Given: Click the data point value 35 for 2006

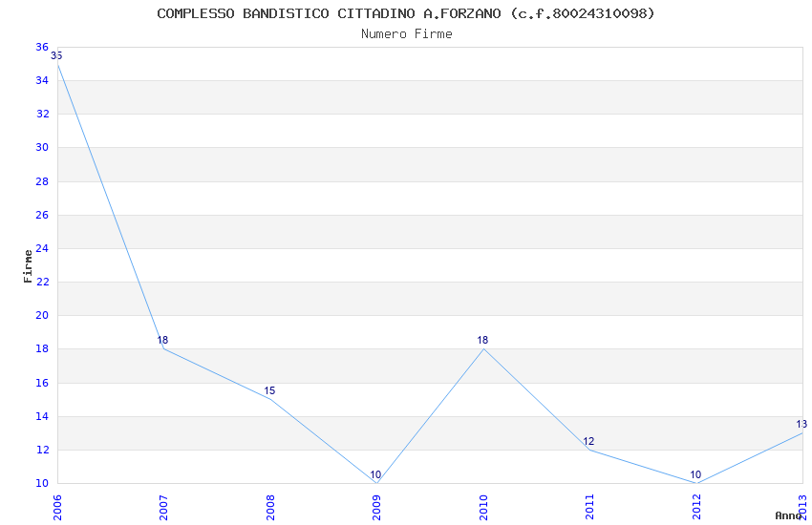Looking at the screenshot, I should [56, 56].
